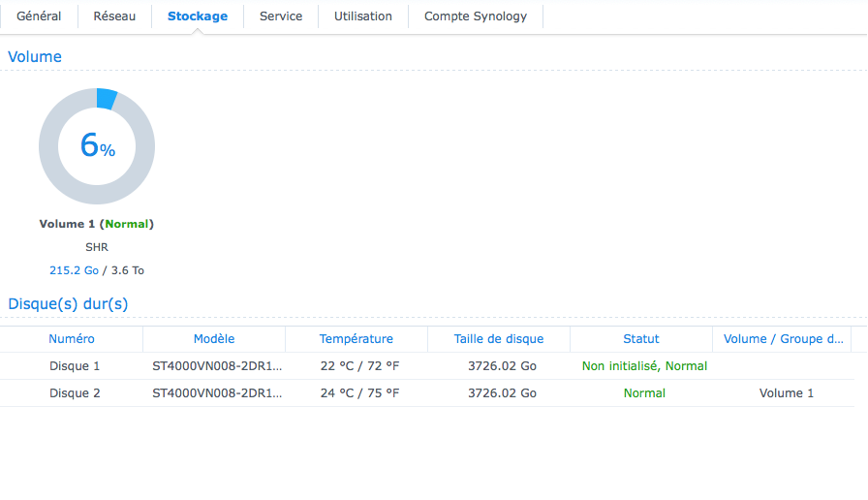Select the Stockage tab
The width and height of the screenshot is (868, 500).
[198, 16]
